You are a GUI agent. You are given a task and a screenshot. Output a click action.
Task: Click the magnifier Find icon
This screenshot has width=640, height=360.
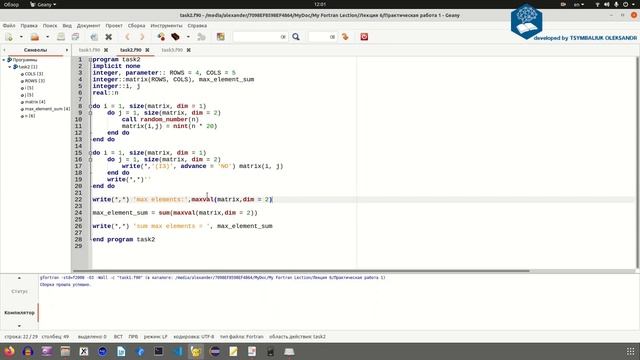click(x=296, y=37)
